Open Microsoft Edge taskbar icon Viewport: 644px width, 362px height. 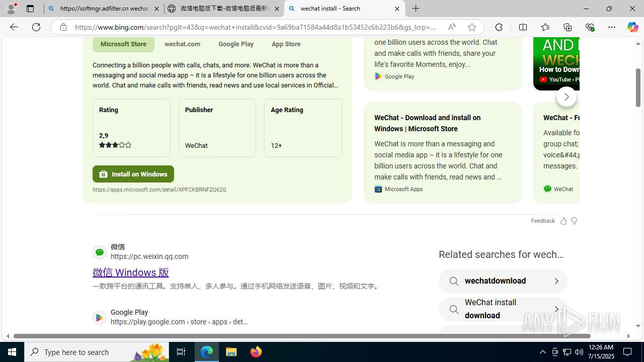click(x=207, y=352)
